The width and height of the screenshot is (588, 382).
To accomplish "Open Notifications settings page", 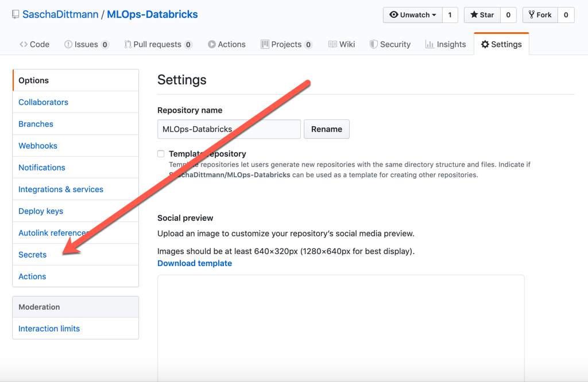I will 75,167.
